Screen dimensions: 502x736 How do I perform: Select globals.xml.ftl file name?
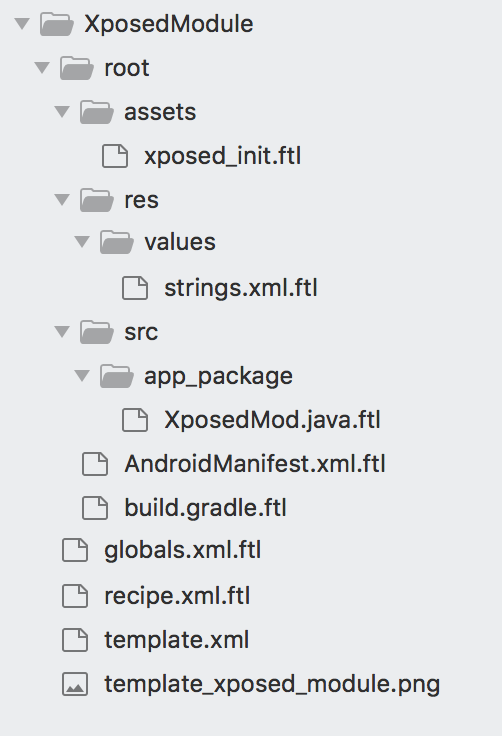pyautogui.click(x=183, y=550)
